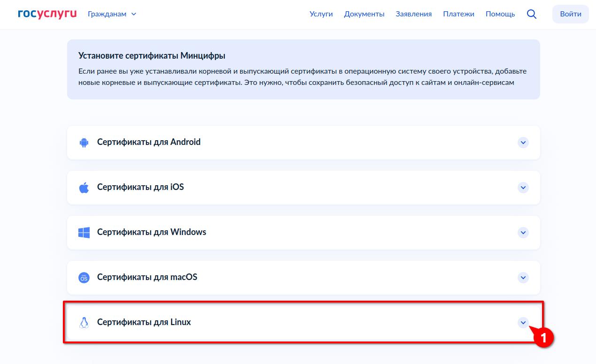This screenshot has height=364, width=596.
Task: Open the Заявления menu item
Action: 413,14
